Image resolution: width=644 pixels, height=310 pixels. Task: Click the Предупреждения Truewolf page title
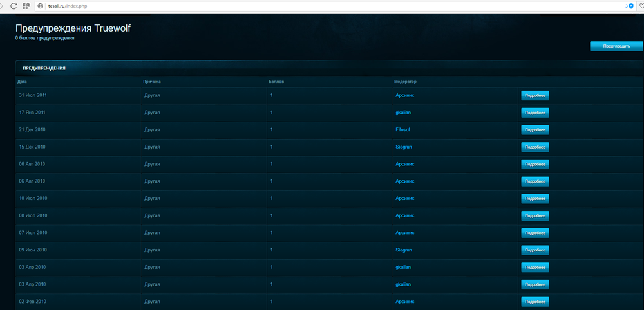click(73, 28)
